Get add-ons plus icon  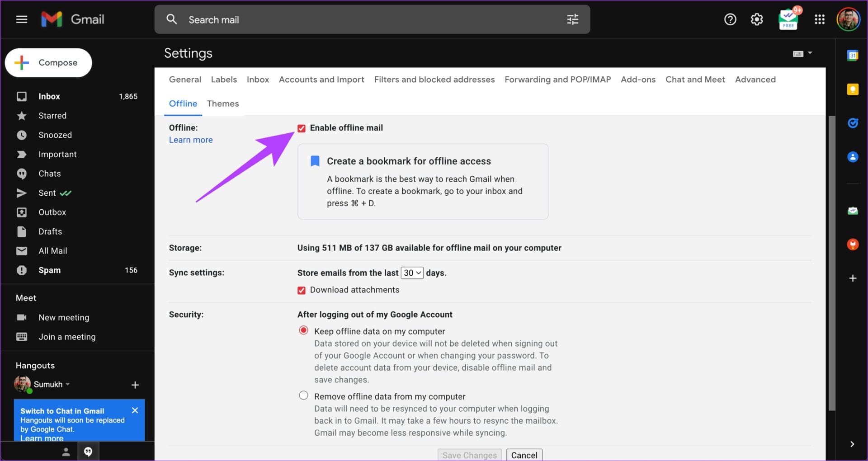tap(853, 278)
